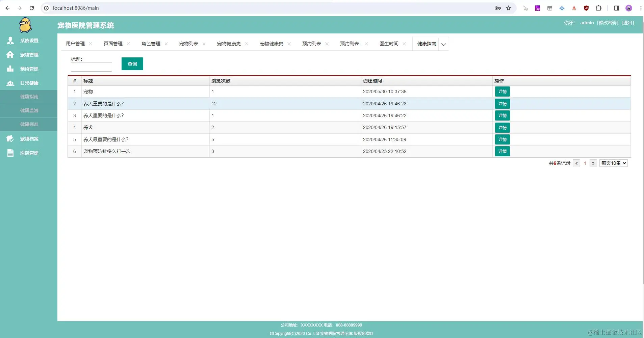Switch to 医生时间 tab

pyautogui.click(x=389, y=44)
